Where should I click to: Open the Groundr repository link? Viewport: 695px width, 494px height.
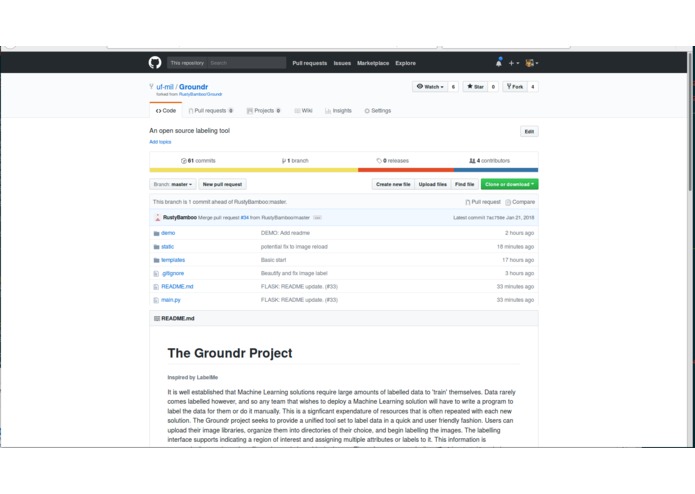point(193,87)
